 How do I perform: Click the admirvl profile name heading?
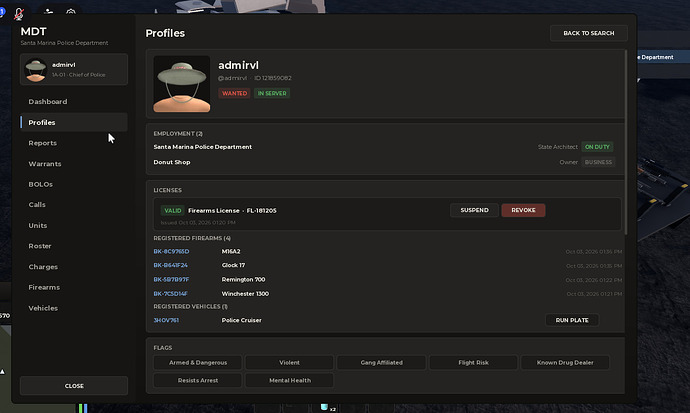click(x=239, y=65)
